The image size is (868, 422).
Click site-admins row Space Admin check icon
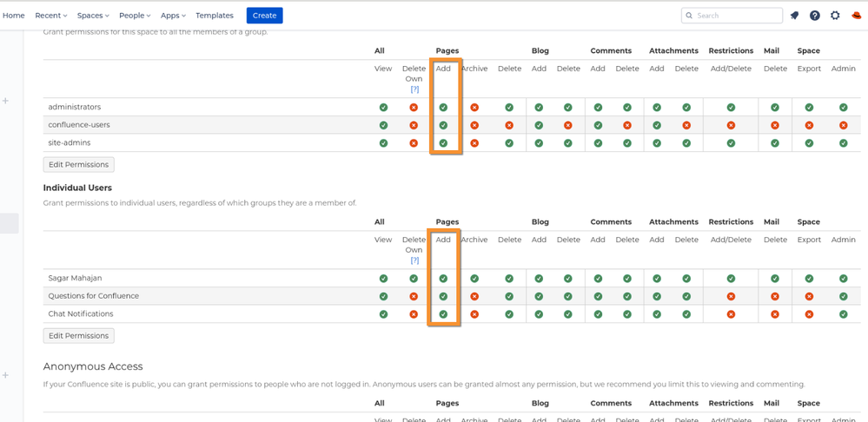[844, 143]
